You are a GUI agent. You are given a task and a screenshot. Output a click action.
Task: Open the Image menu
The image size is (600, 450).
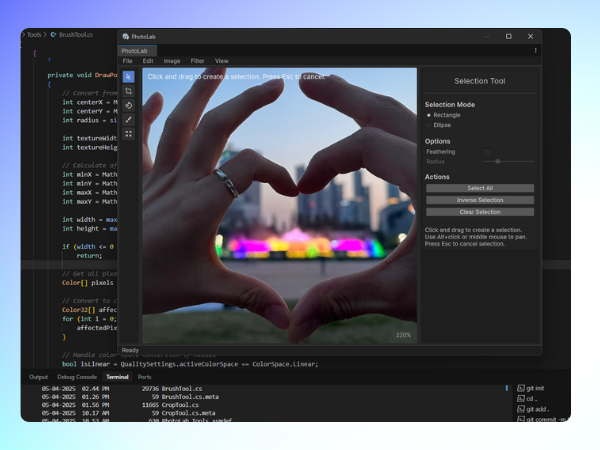coord(172,61)
